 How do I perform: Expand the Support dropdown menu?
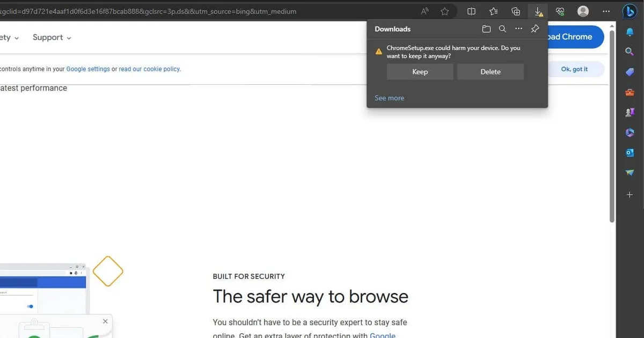point(52,37)
